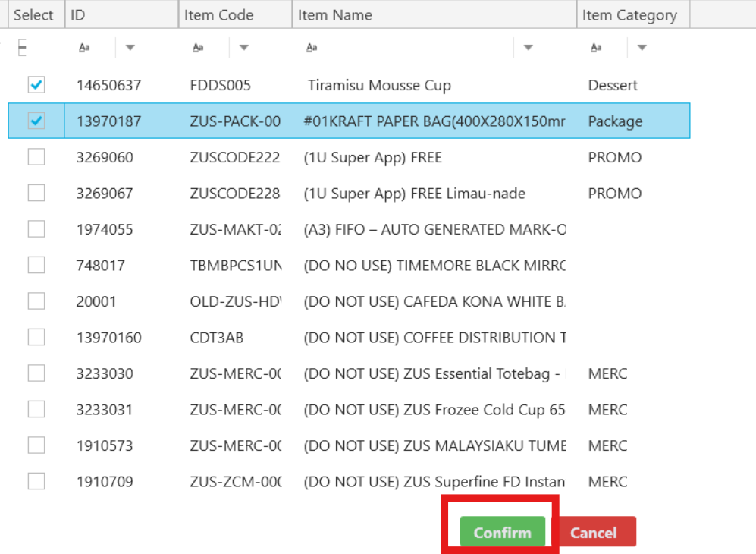The image size is (756, 554).
Task: Click the Aa filter icon under ID
Action: (x=84, y=47)
